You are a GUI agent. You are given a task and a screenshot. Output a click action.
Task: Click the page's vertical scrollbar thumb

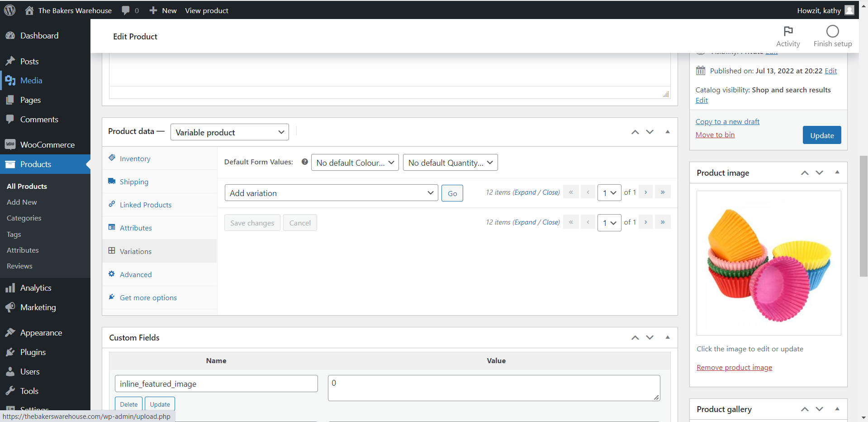coord(863,216)
